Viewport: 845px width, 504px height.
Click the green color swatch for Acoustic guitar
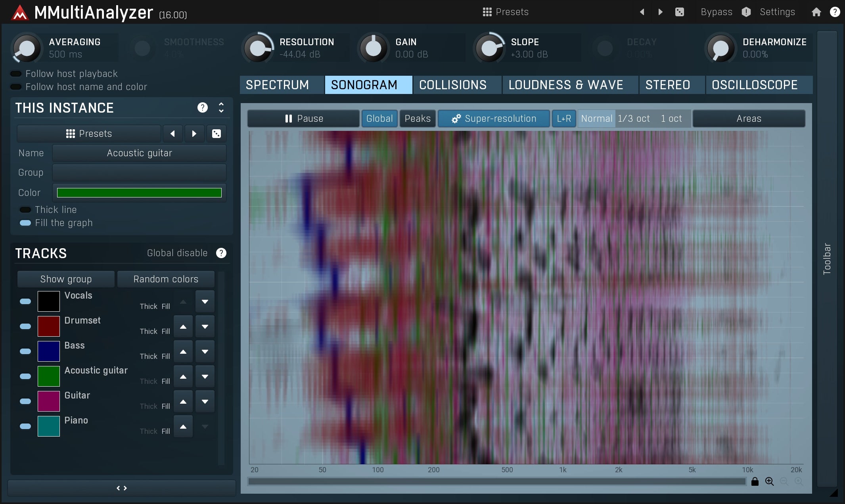(48, 376)
